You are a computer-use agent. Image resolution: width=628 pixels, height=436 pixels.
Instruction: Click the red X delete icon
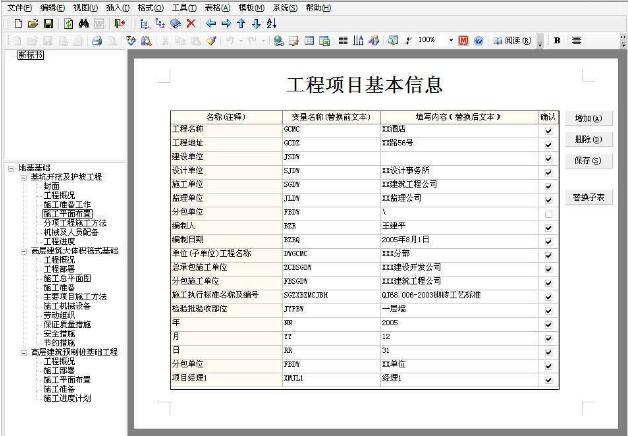(190, 22)
